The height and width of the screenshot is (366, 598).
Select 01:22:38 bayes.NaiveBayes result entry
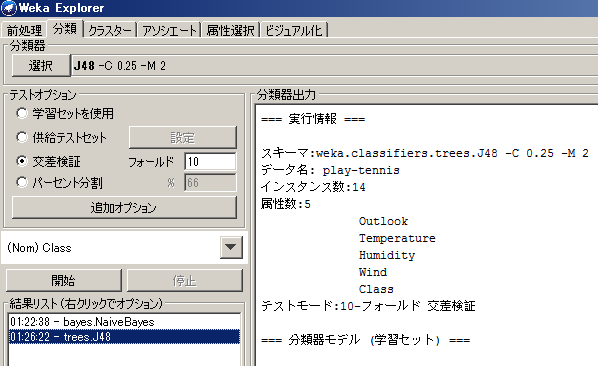pos(124,322)
